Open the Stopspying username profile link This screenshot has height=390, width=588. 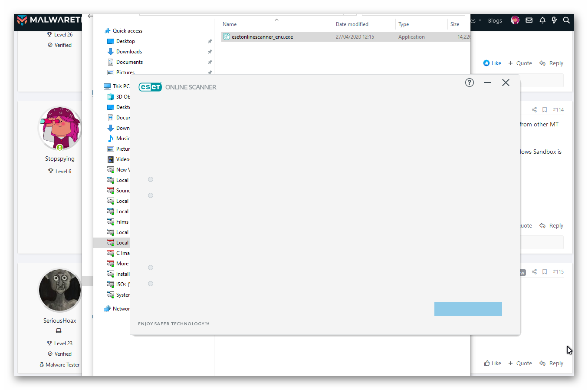[x=60, y=159]
